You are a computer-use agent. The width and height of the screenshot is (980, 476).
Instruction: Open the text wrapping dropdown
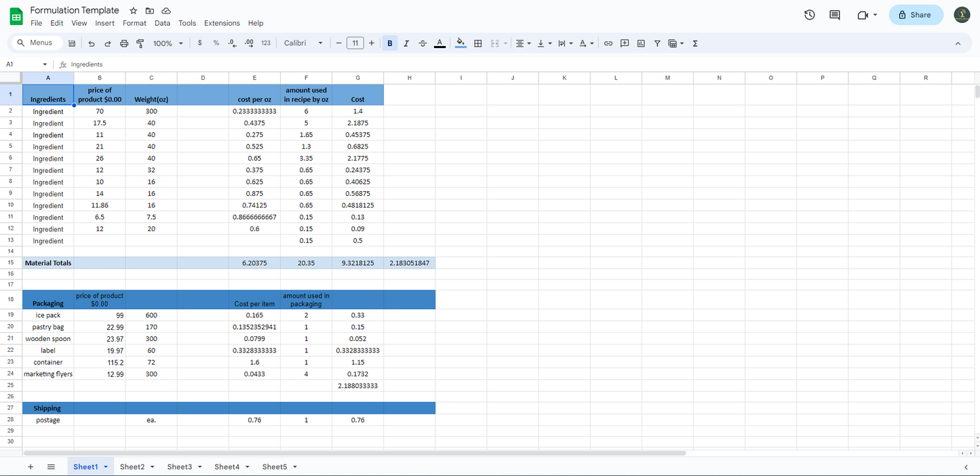(x=565, y=43)
